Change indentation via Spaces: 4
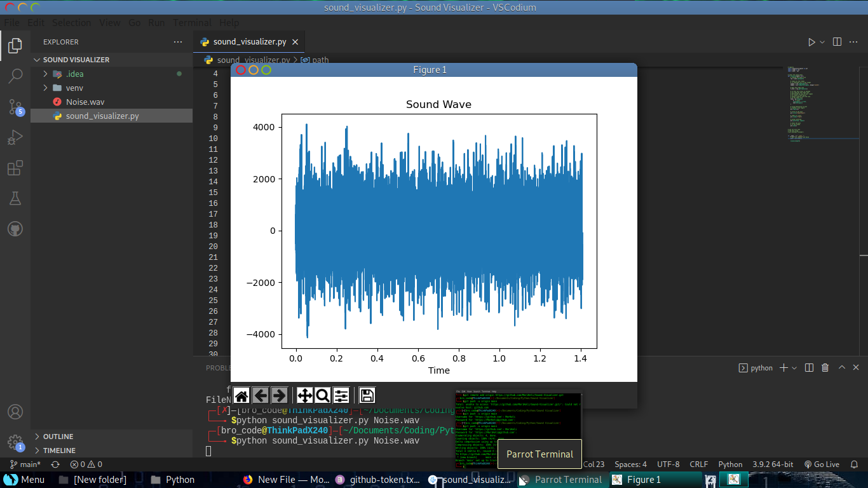Image resolution: width=868 pixels, height=488 pixels. (630, 464)
